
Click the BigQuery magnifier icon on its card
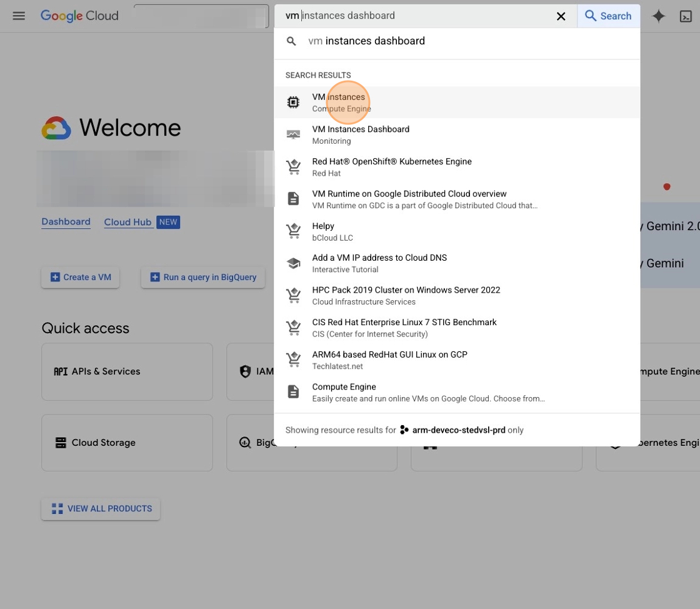(x=245, y=443)
